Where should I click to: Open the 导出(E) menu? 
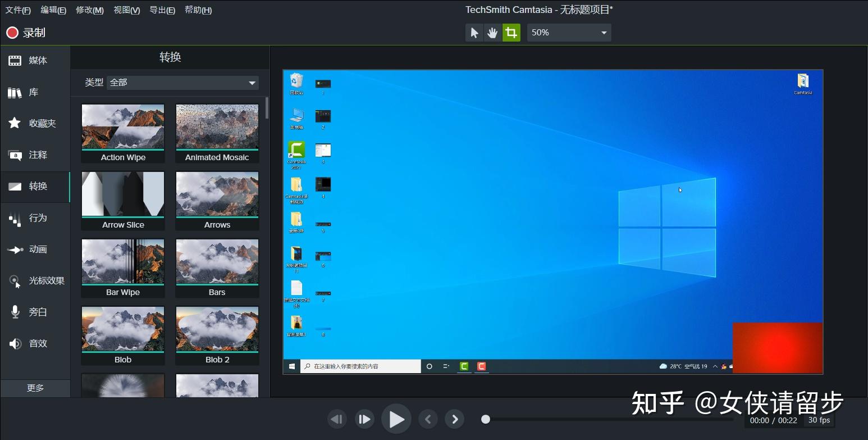[162, 10]
